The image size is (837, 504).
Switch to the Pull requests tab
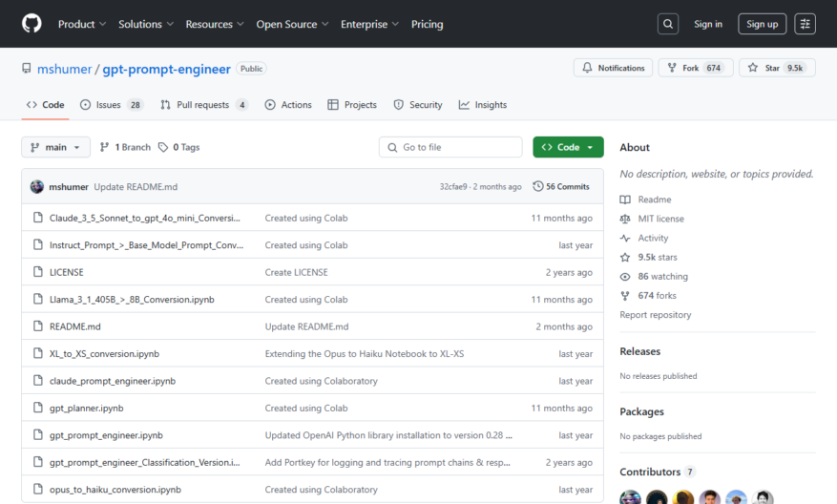click(204, 105)
